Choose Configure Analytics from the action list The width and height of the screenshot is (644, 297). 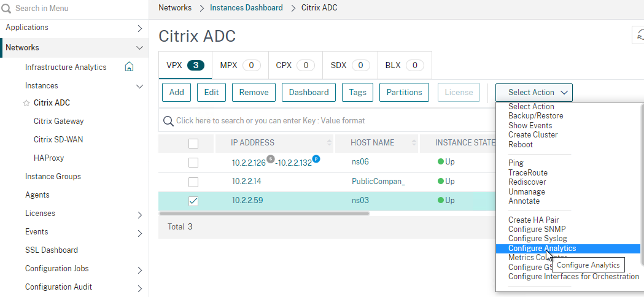(x=568, y=249)
